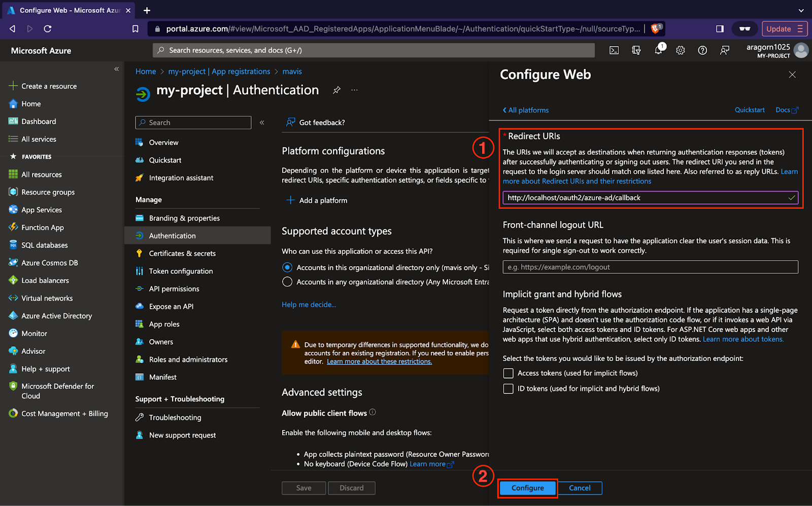
Task: Open the more options ellipsis beside Authentication
Action: tap(354, 90)
